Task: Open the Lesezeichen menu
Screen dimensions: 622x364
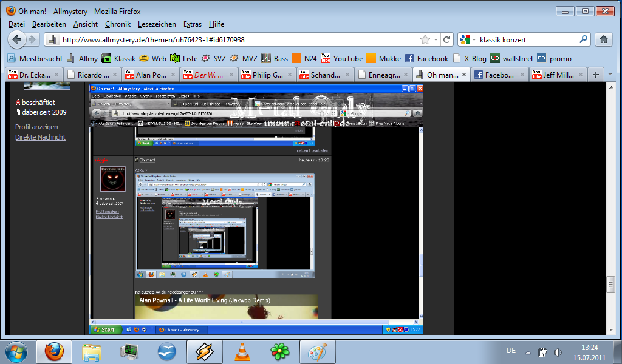Action: pyautogui.click(x=157, y=24)
